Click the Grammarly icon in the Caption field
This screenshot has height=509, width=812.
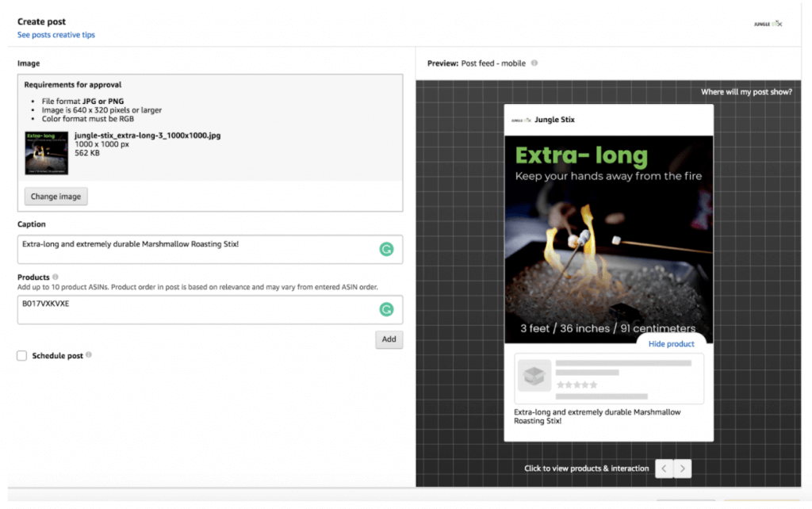(x=386, y=249)
